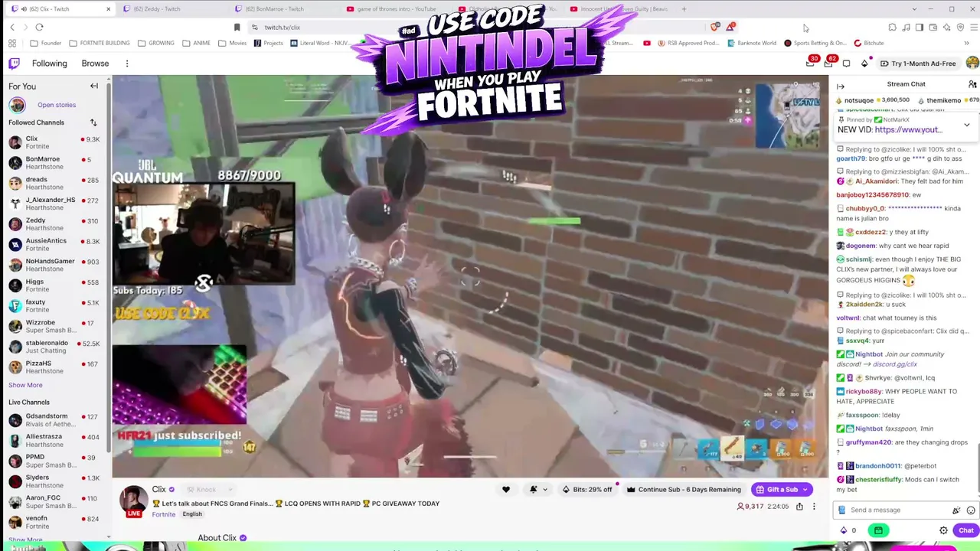Open Clix's channel avatar below the video
Screen dimensions: 980x551
click(133, 499)
